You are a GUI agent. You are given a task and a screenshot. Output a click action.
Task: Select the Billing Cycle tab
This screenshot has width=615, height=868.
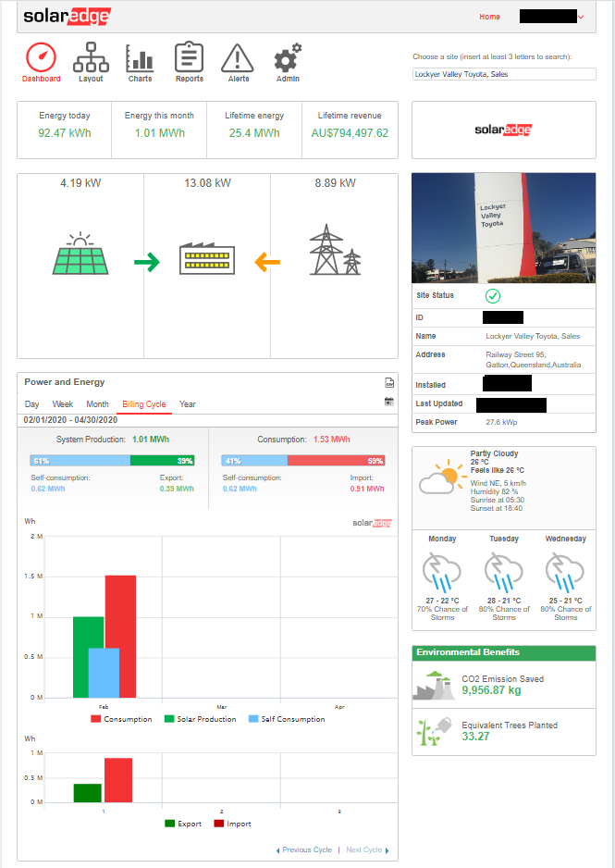(143, 404)
